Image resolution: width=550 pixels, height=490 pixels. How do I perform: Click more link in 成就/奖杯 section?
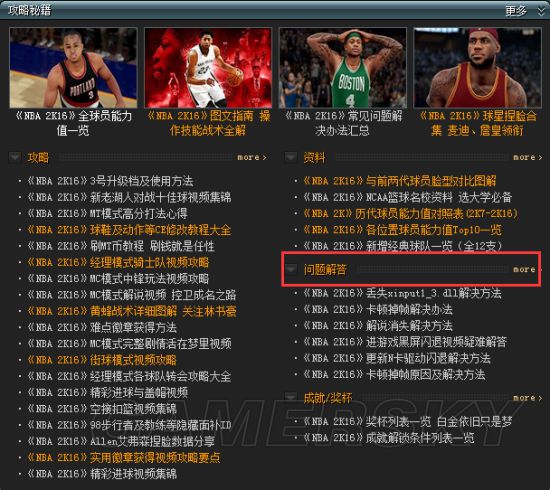pos(528,398)
